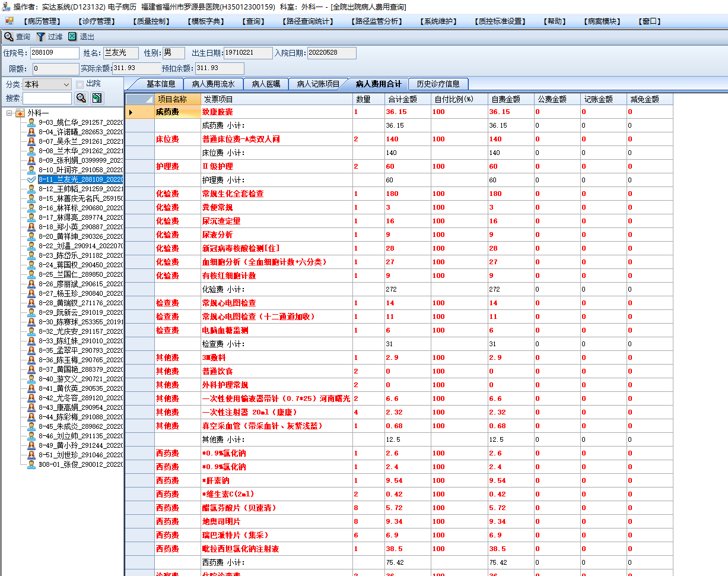728x576 pixels.
Task: Click the 过滤 funnel filter icon
Action: 40,37
